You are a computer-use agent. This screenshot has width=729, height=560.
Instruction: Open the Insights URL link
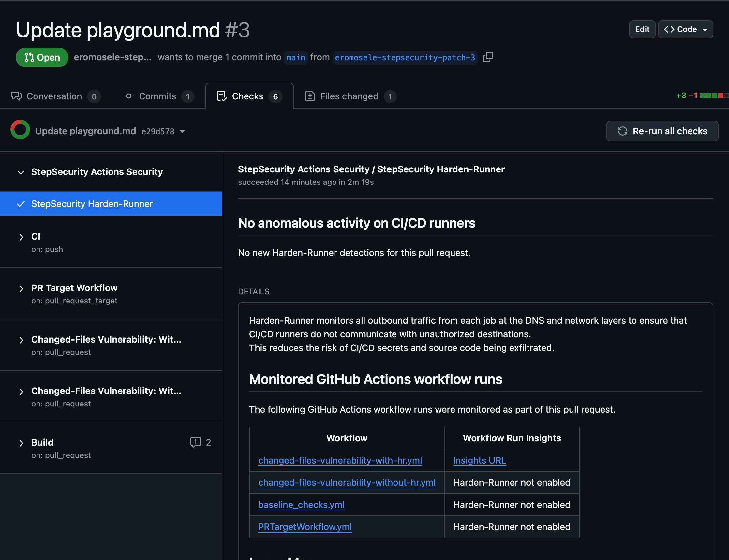pyautogui.click(x=479, y=460)
